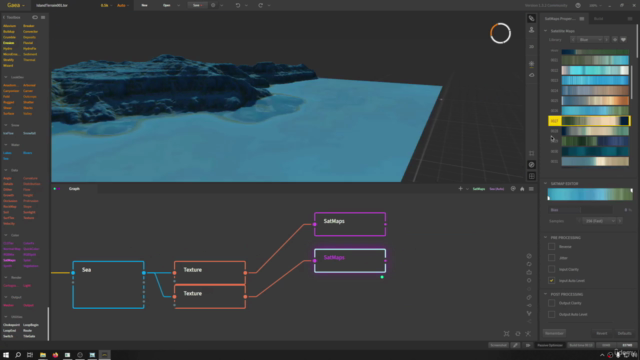Click the Save button in top toolbar

(x=197, y=5)
